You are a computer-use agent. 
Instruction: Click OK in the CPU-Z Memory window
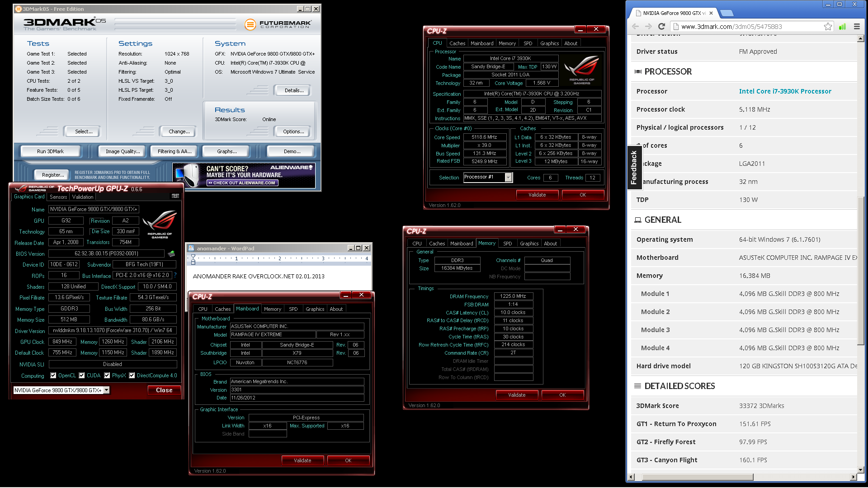tap(562, 395)
